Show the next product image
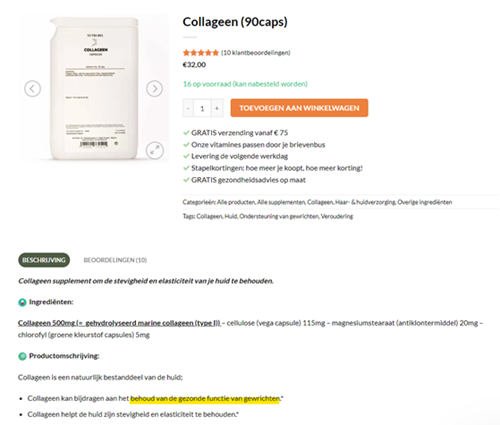 (154, 89)
